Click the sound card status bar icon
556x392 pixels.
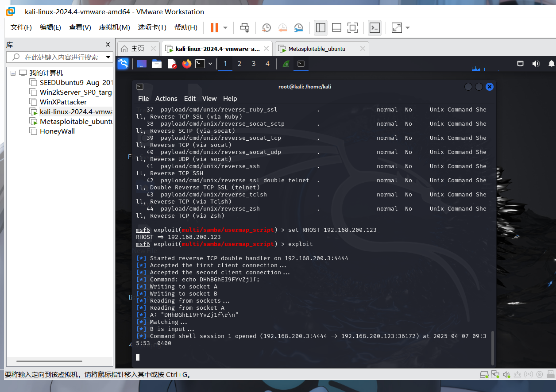click(506, 375)
